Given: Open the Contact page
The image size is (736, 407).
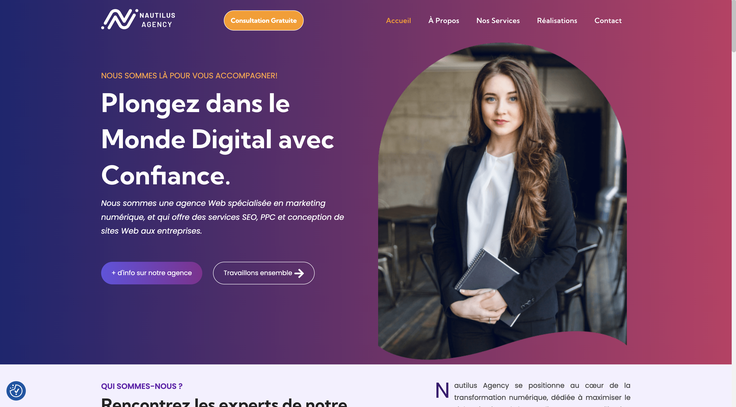Looking at the screenshot, I should pos(608,21).
